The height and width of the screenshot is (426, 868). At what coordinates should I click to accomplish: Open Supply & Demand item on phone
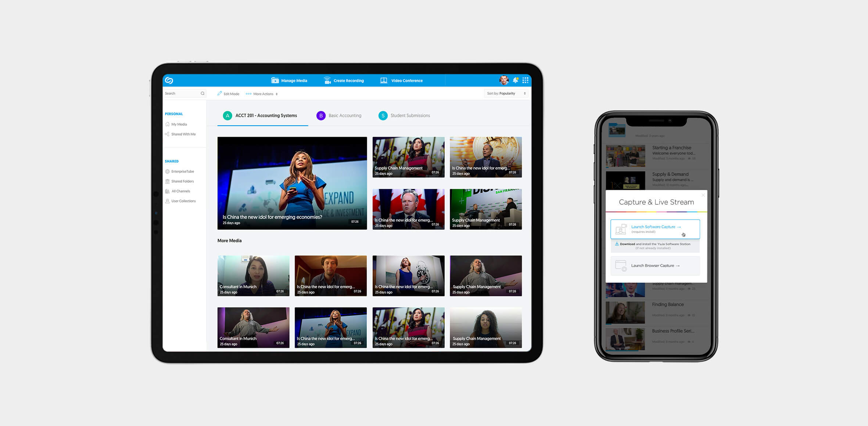click(656, 180)
